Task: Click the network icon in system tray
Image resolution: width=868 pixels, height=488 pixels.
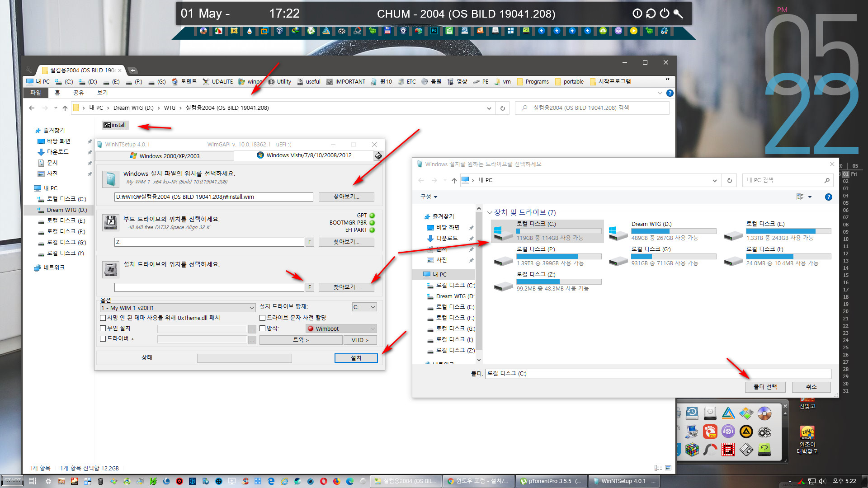Action: point(812,481)
